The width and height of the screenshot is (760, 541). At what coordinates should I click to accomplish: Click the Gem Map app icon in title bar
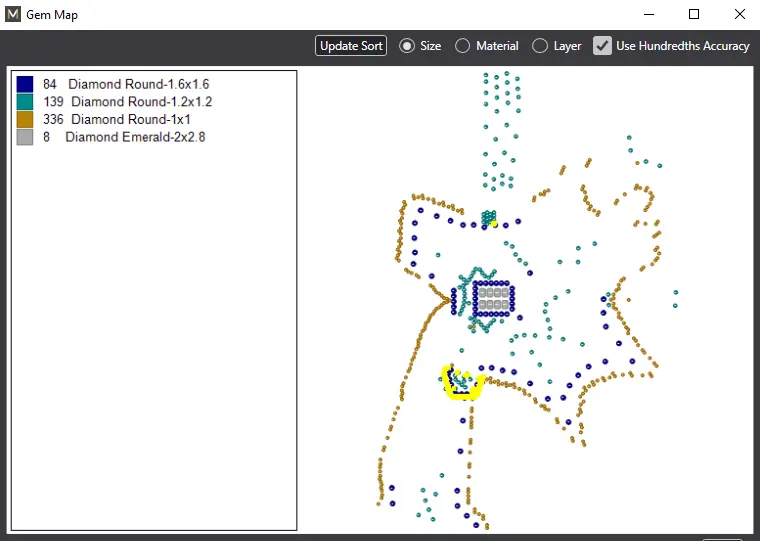(x=13, y=15)
